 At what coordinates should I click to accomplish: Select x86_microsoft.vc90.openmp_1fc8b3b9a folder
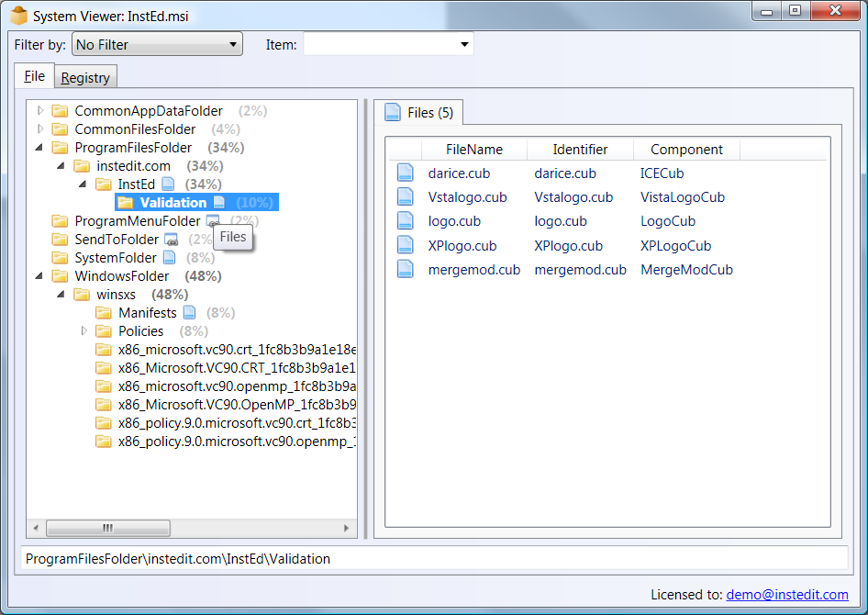237,386
